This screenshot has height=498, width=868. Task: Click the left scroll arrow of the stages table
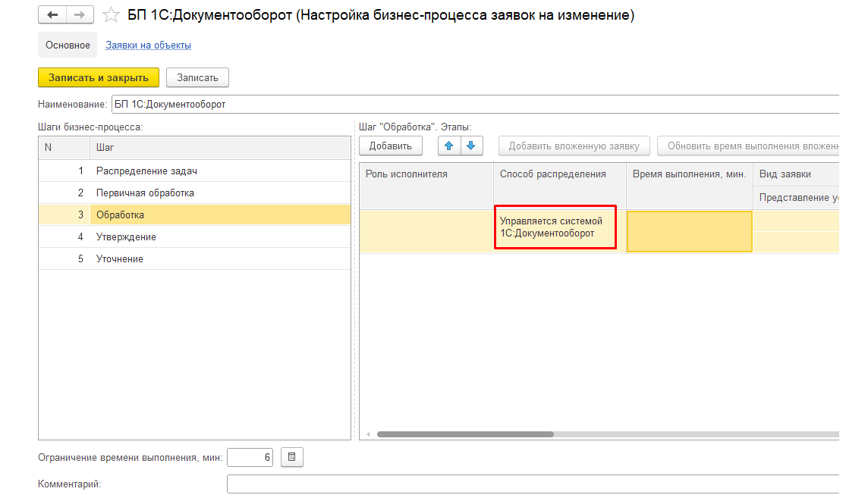(x=368, y=434)
